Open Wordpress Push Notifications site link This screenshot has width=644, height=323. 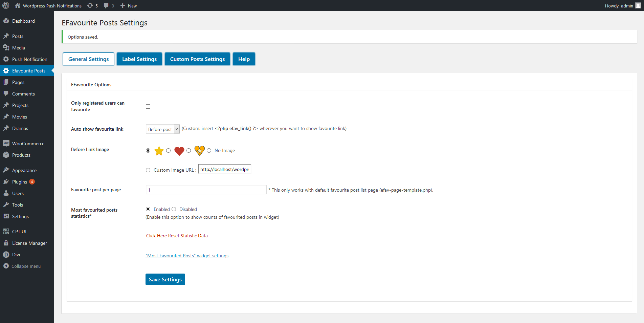[x=52, y=6]
